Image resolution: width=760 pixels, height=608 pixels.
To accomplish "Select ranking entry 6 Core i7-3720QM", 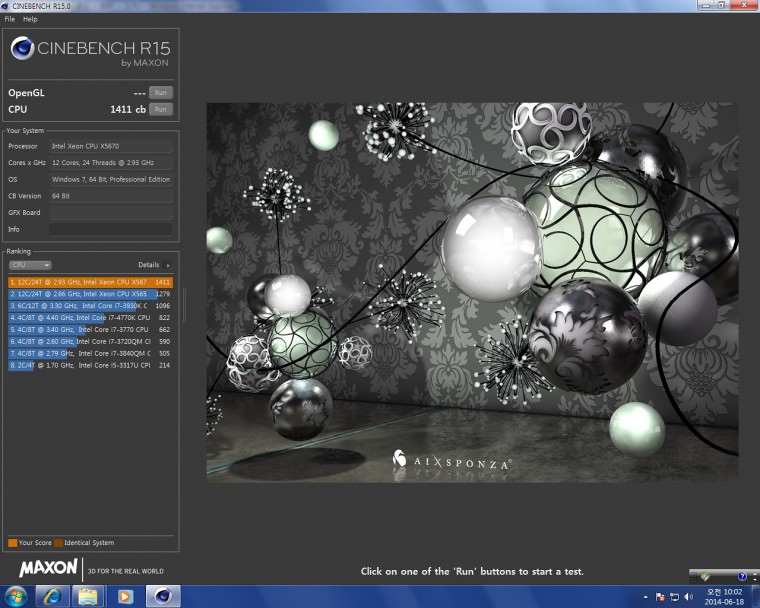I will point(90,342).
